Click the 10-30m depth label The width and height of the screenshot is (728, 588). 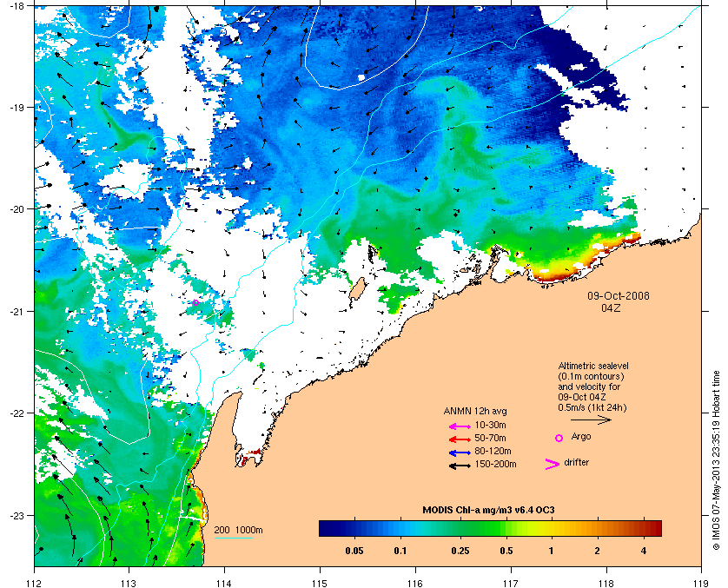[490, 425]
